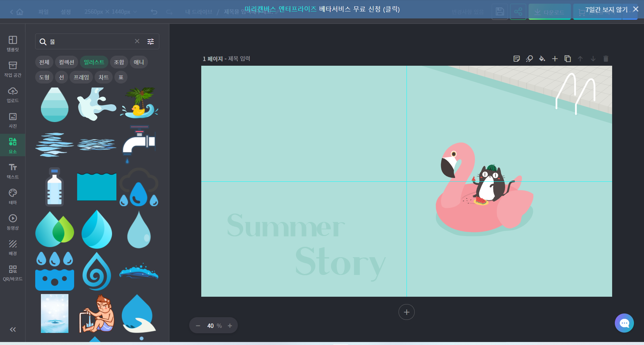This screenshot has width=644, height=345.
Task: Open the 테마 theme palette panel
Action: click(13, 197)
